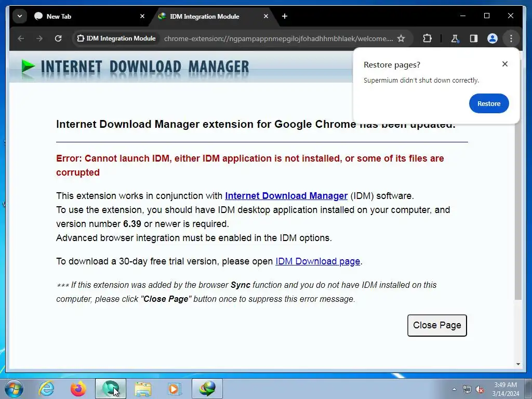Reload the current page
The width and height of the screenshot is (532, 399).
coord(58,38)
